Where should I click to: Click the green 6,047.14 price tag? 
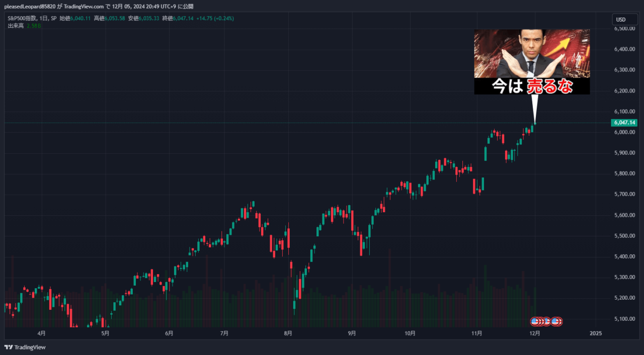[x=625, y=122]
